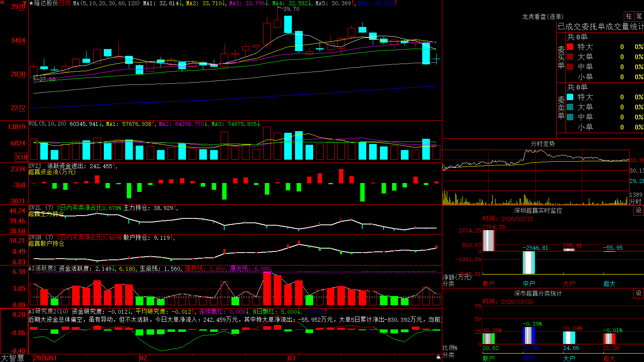This screenshot has height=362, width=644.
Task: Jump to the 2026/01 timeline marker
Action: coord(45,358)
